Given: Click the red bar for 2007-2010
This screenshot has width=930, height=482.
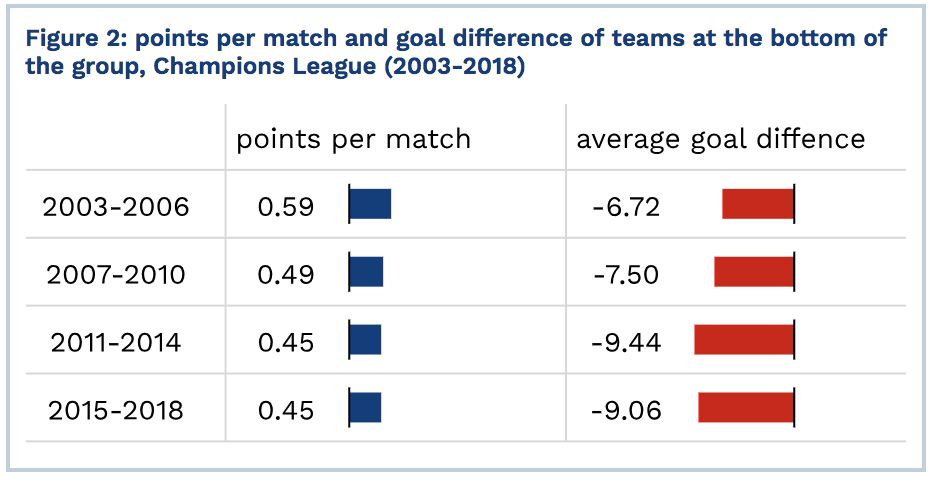Looking at the screenshot, I should pos(754,272).
